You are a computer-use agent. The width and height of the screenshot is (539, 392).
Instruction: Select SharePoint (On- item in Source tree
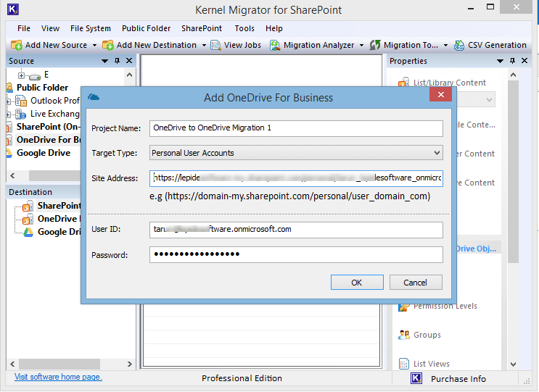48,127
